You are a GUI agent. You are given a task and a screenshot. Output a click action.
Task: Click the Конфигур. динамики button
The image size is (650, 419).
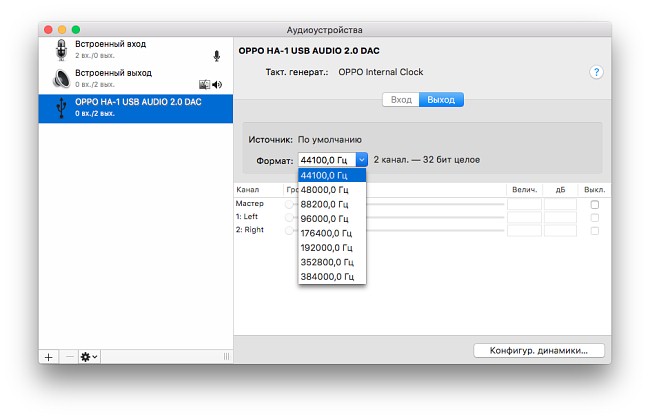[538, 350]
